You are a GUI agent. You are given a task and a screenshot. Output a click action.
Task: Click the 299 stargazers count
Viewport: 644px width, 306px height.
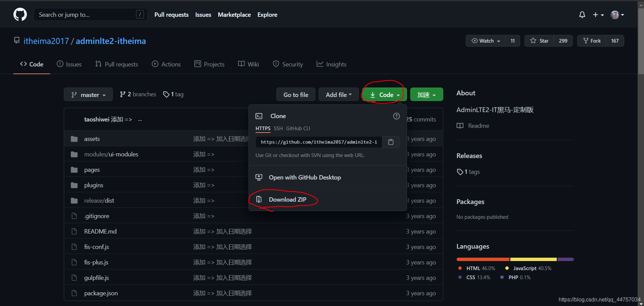click(x=563, y=41)
